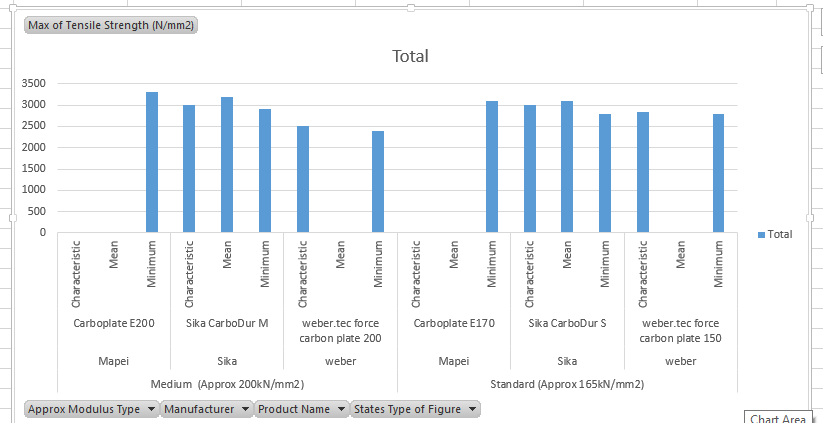Click the blue legend swatch next to Total

(761, 234)
